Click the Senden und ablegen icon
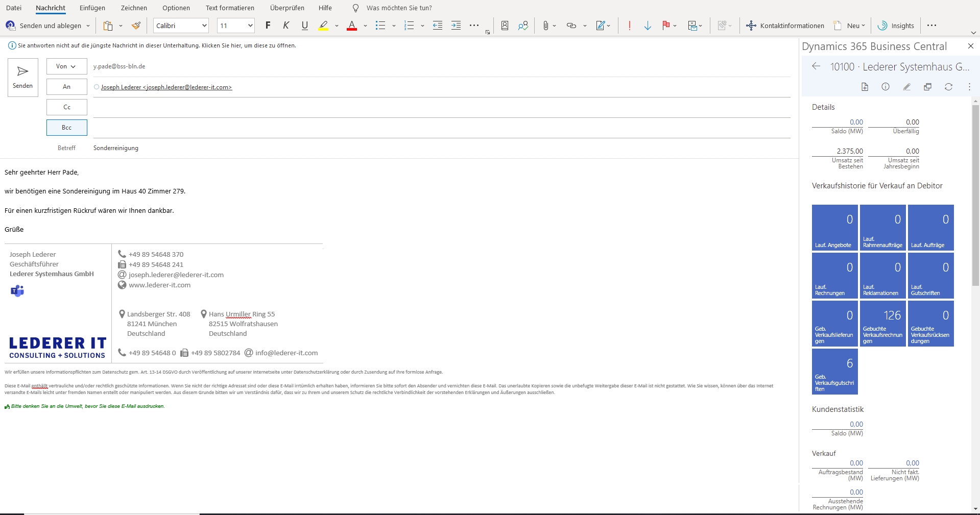 point(10,26)
